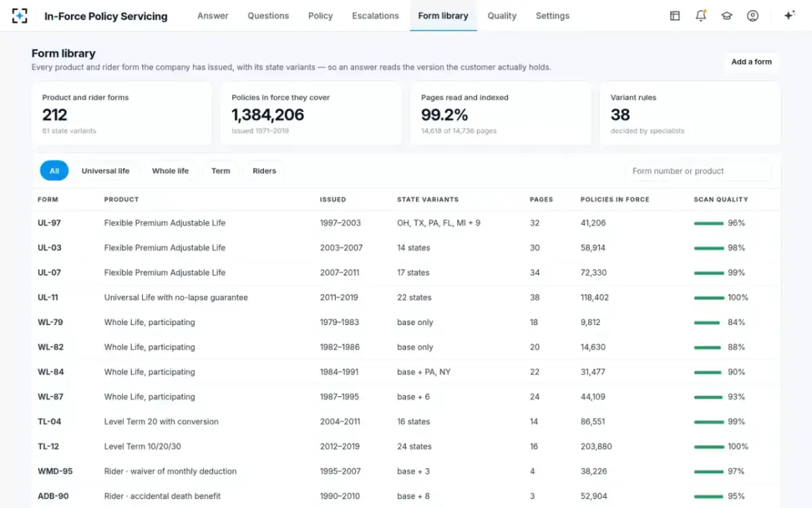Filter by Universal life
This screenshot has height=508, width=812.
106,171
